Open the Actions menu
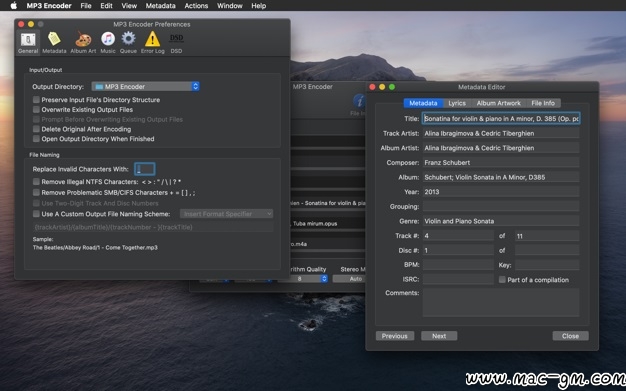 pos(196,6)
